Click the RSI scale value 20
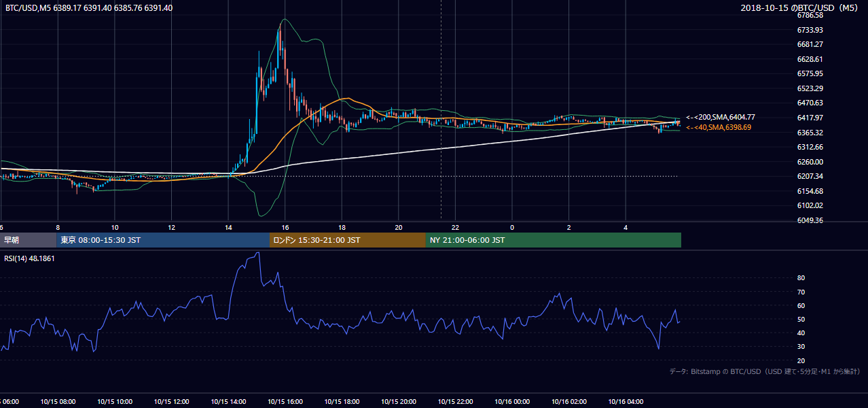 click(x=801, y=360)
